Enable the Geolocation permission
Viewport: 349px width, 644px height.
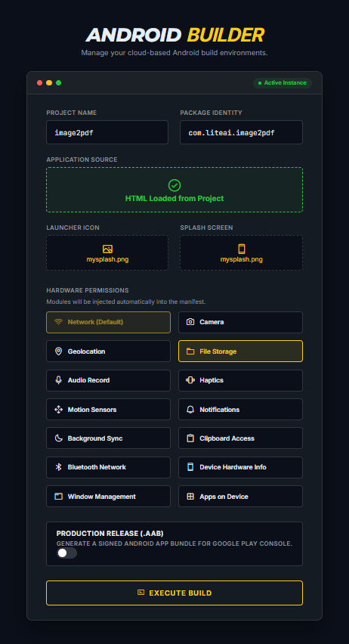(108, 351)
